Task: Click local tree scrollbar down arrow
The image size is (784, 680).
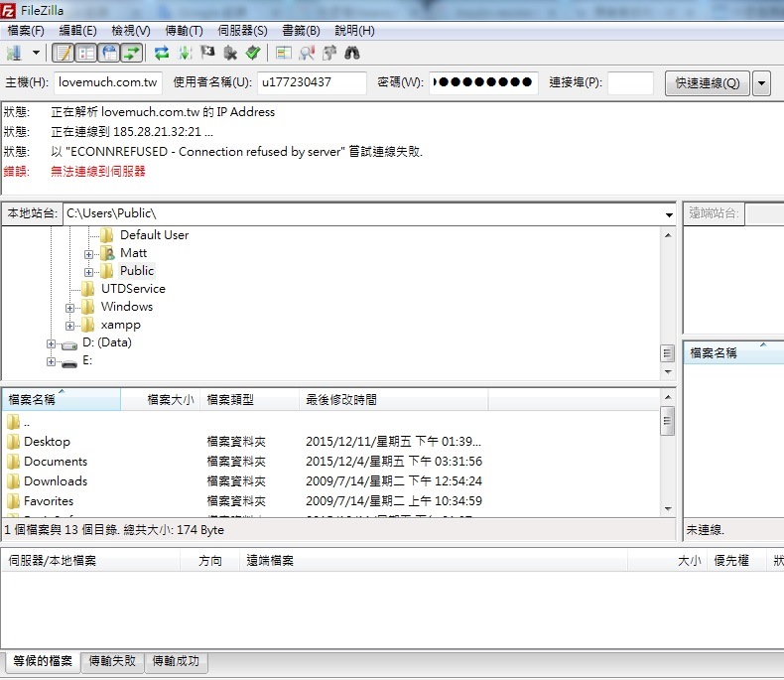Action: tap(669, 372)
